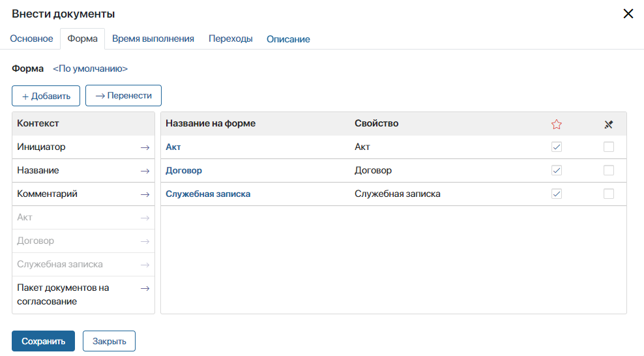Uncheck the star checkbox for Договор
644x356 pixels.
click(557, 170)
